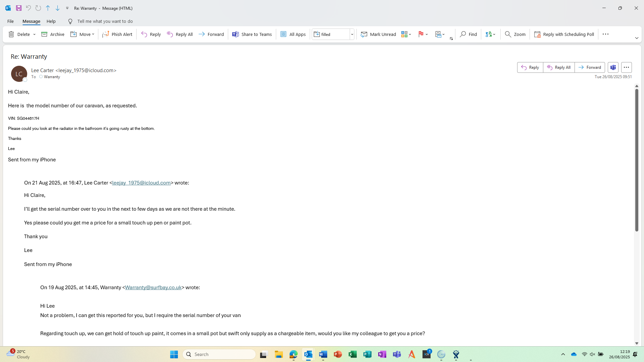Image resolution: width=644 pixels, height=362 pixels.
Task: Click the message vertical scrollbar thumb
Action: coord(636,159)
